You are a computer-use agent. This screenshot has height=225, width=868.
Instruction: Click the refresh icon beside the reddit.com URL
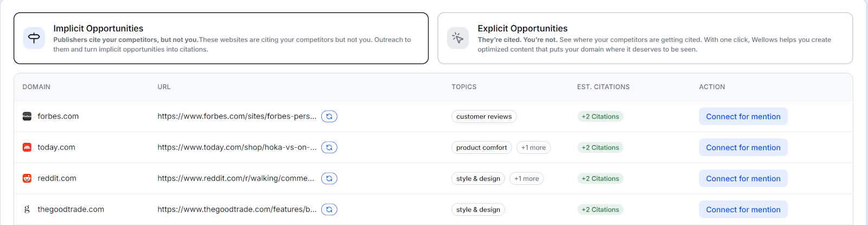click(329, 178)
